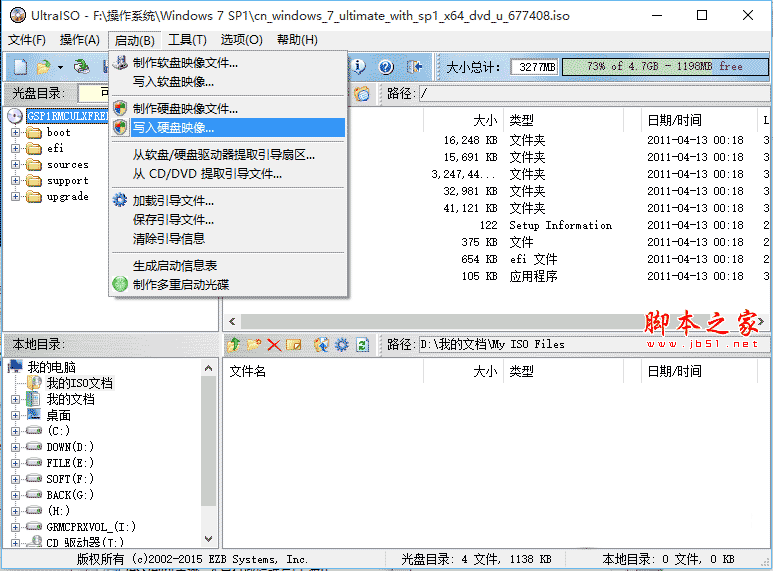
Task: Click the local pane new folder icon
Action: tap(254, 344)
